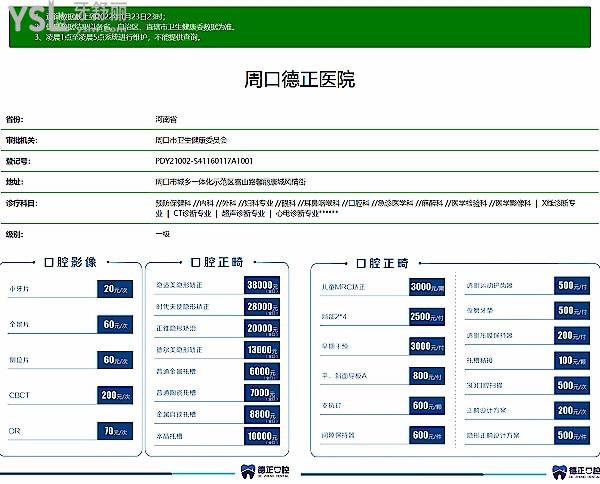The height and width of the screenshot is (484, 600).
Task: Click the 28000元 price tag
Action: (262, 307)
